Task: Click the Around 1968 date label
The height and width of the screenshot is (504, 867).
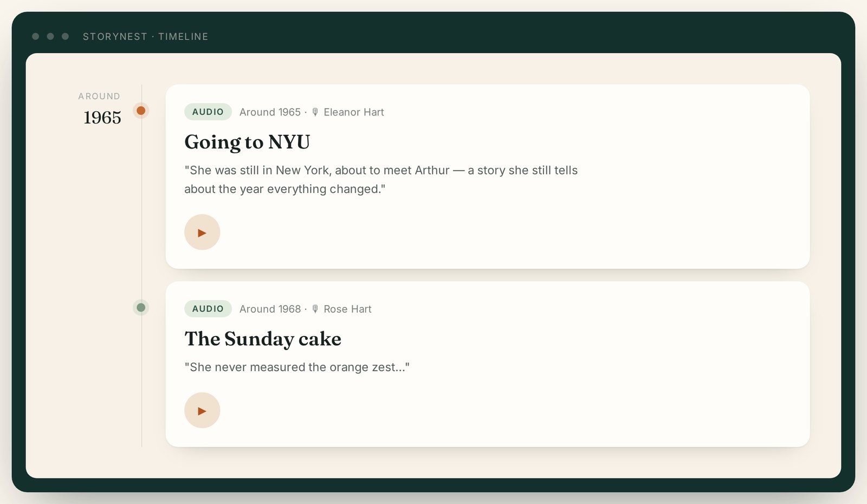Action: [270, 309]
